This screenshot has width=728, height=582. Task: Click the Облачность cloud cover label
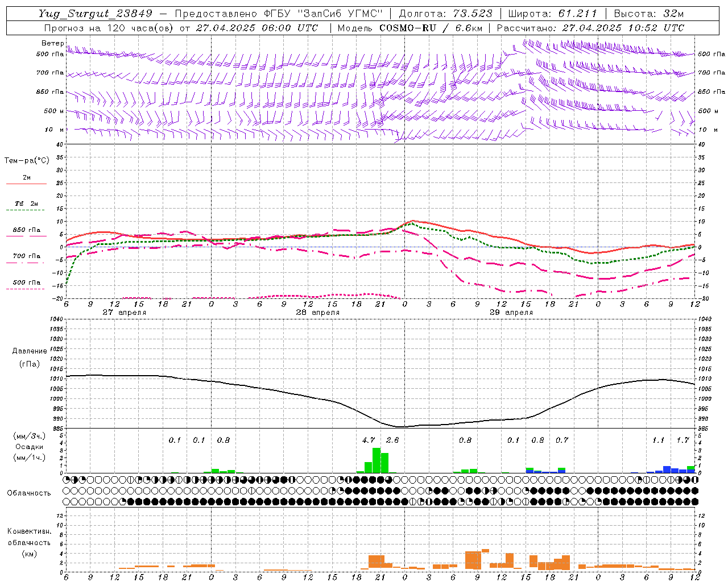coord(29,493)
